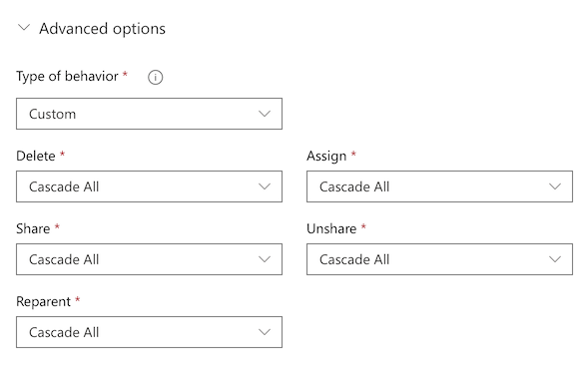Viewport: 588px width, 366px height.
Task: Click the Reparent field label
Action: pyautogui.click(x=43, y=301)
